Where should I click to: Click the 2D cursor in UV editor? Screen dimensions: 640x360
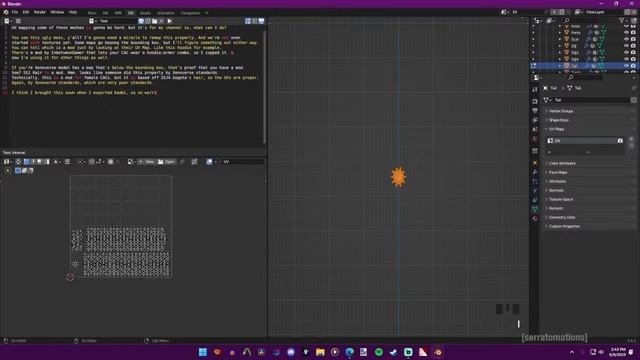[x=70, y=277]
